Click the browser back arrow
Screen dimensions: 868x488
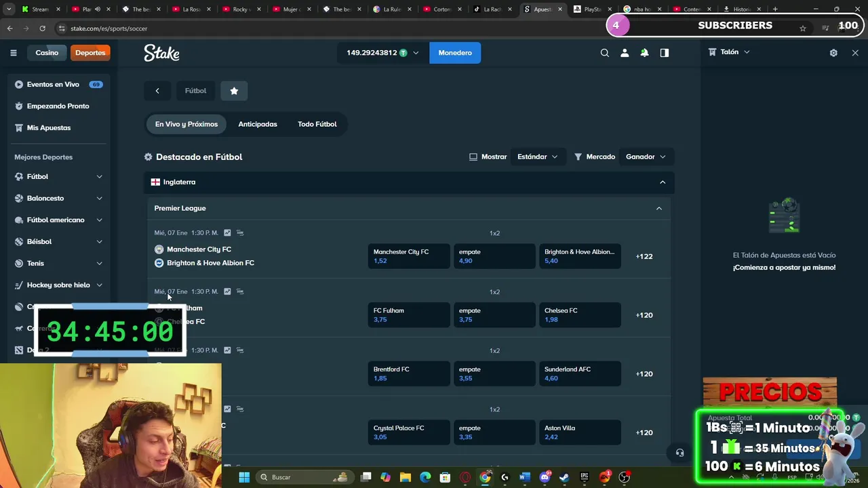[9, 28]
